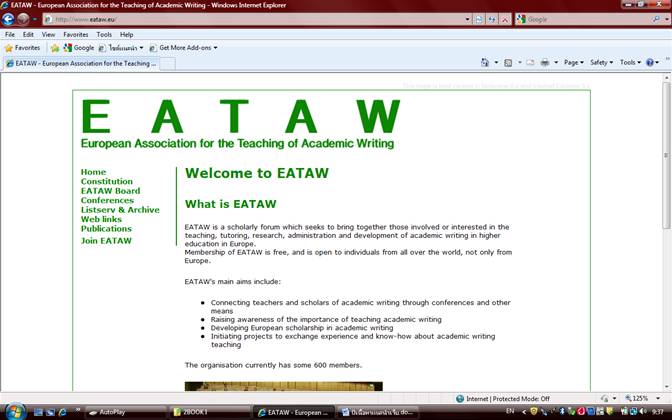Click the scrollbar up arrow

[x=666, y=78]
